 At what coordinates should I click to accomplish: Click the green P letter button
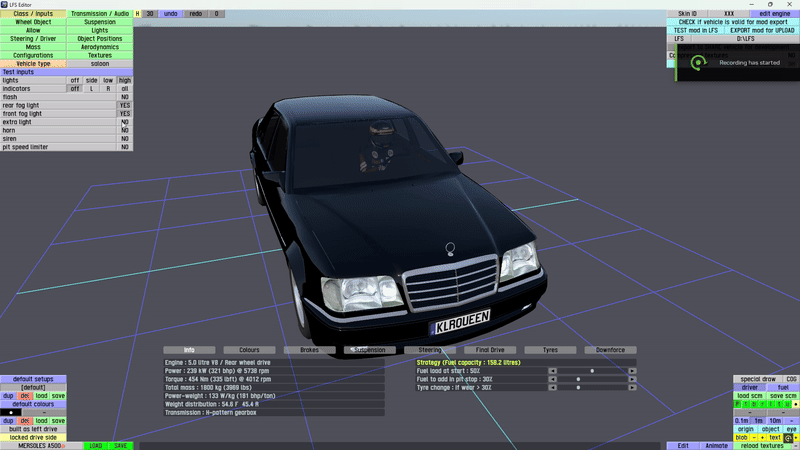point(737,404)
